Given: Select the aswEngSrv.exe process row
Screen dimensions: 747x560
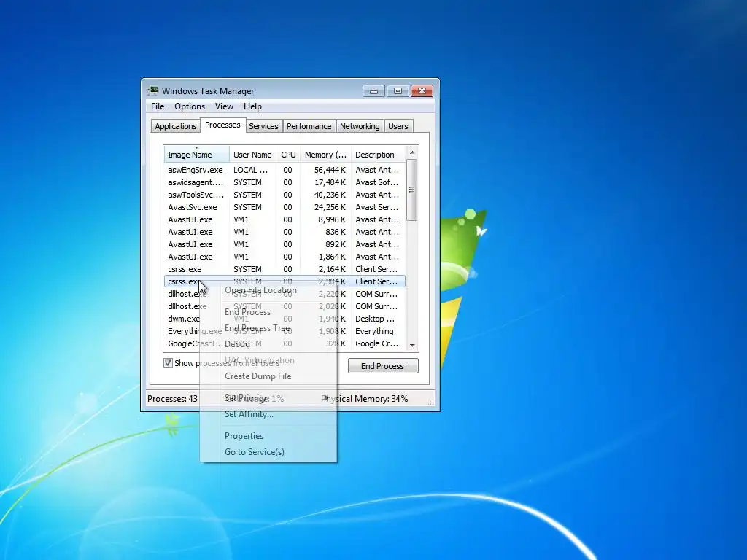Looking at the screenshot, I should [285, 170].
